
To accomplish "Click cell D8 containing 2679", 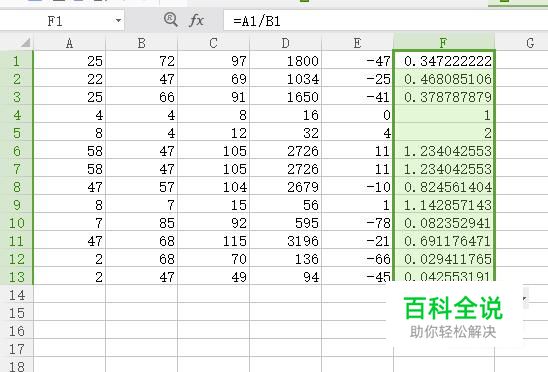I will click(x=286, y=187).
